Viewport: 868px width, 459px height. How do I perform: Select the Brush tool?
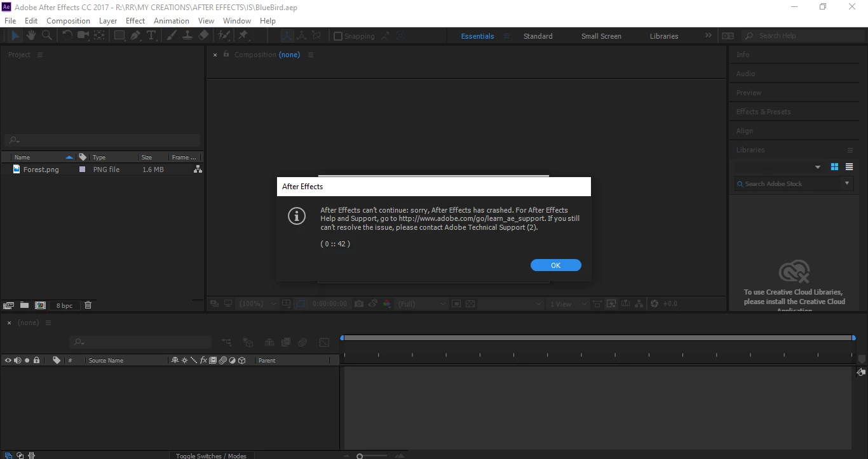pos(172,36)
